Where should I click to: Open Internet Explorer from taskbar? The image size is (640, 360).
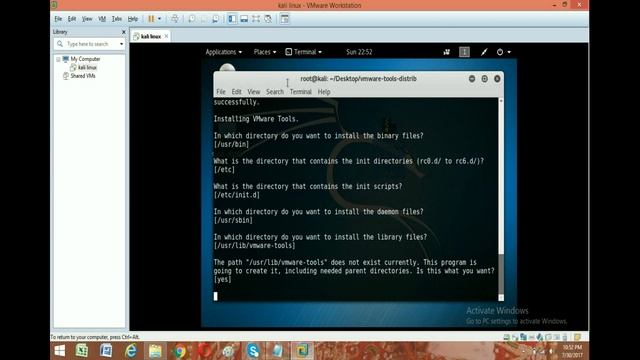point(131,351)
